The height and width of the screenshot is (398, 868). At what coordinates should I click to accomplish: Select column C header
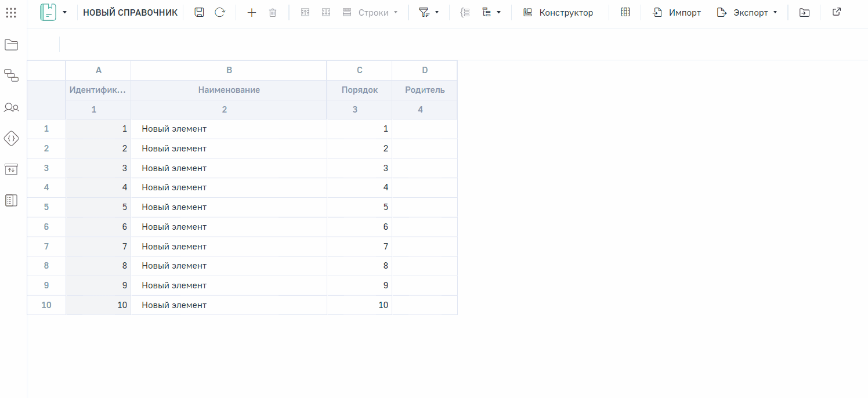click(360, 70)
